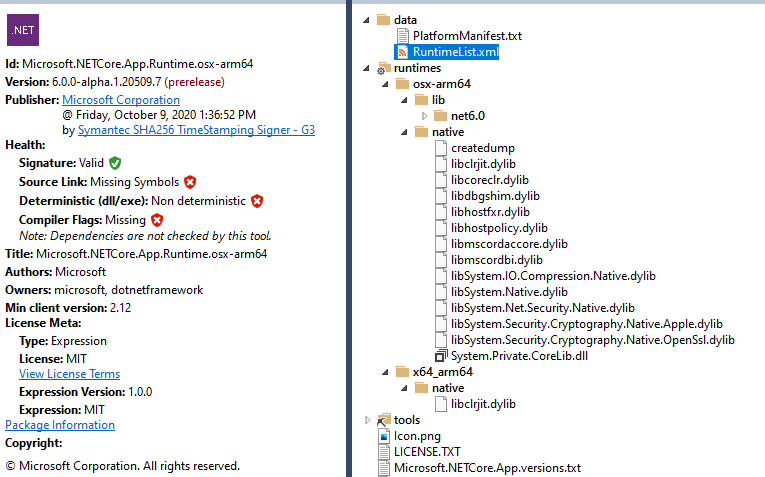This screenshot has width=765, height=477.
Task: Expand the net6.0 folder node
Action: pyautogui.click(x=424, y=116)
